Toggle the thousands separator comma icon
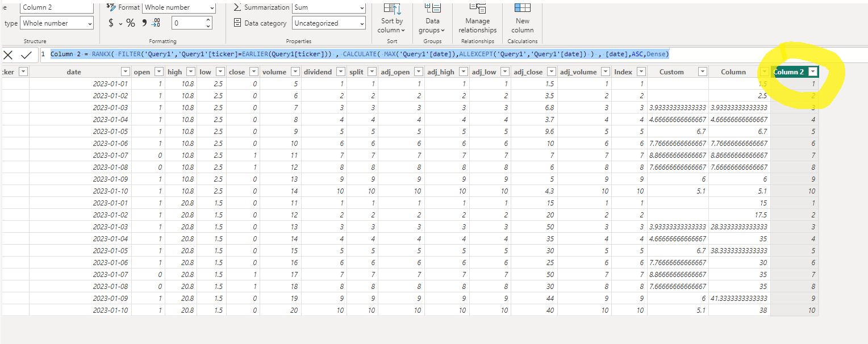868x344 pixels. (x=144, y=23)
